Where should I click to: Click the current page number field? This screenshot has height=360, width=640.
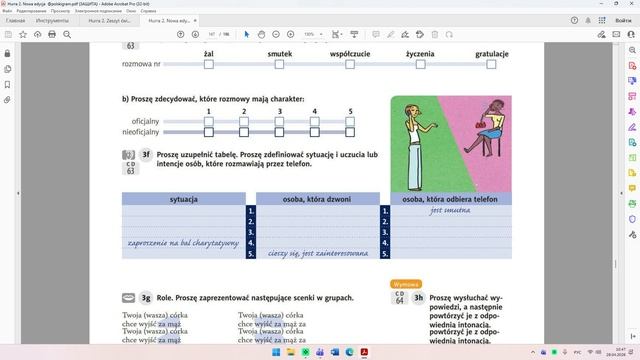pyautogui.click(x=211, y=35)
